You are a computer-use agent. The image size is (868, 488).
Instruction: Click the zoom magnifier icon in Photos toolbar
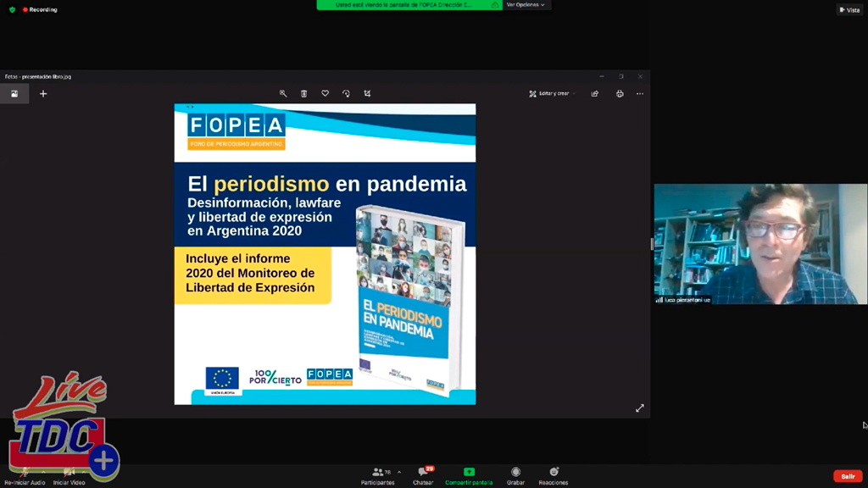pos(283,93)
